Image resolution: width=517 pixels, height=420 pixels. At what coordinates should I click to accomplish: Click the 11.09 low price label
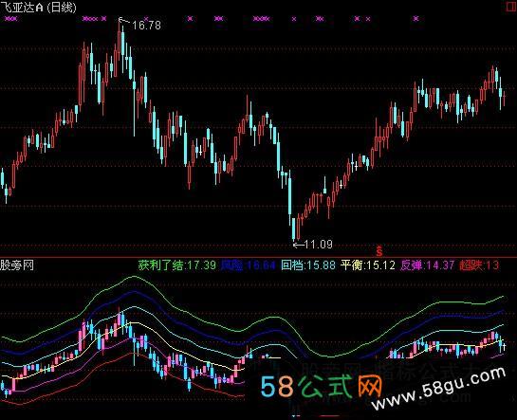coord(318,244)
